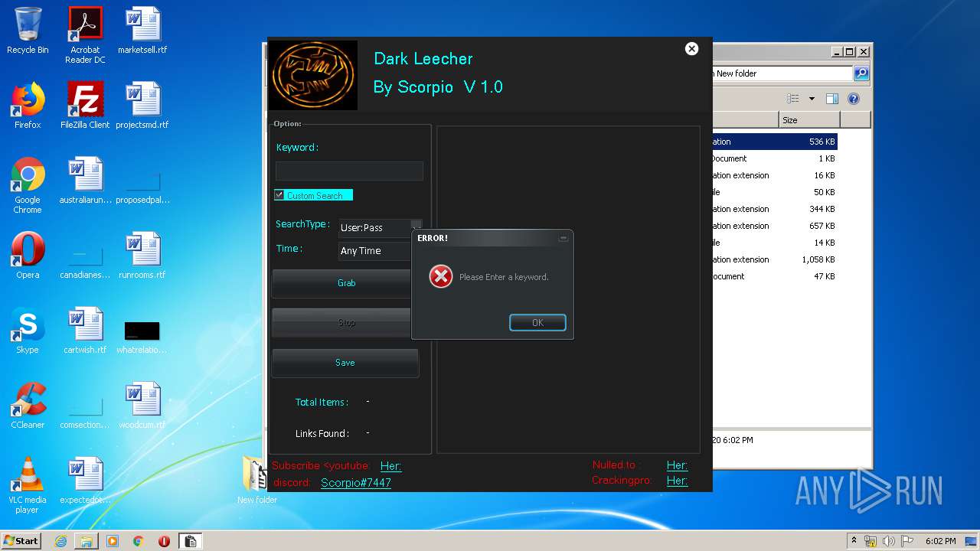Launch Chrome from the taskbar

point(139,541)
